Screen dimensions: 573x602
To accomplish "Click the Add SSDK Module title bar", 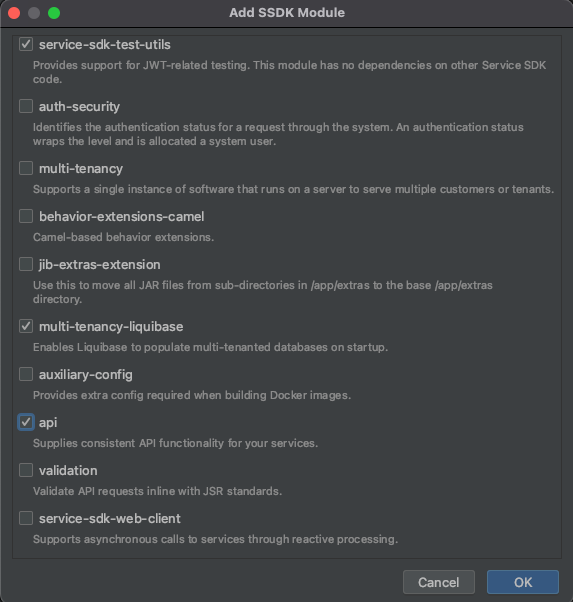I will [x=286, y=13].
